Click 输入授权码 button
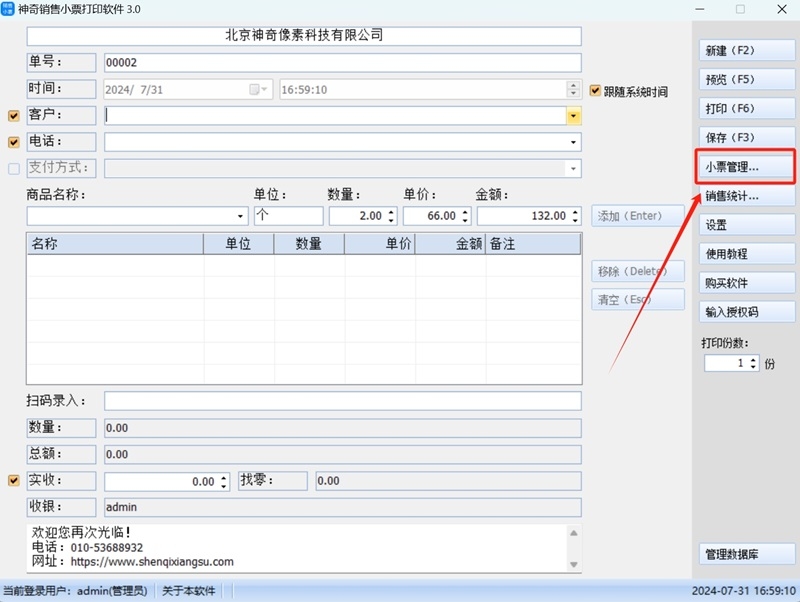 click(747, 312)
